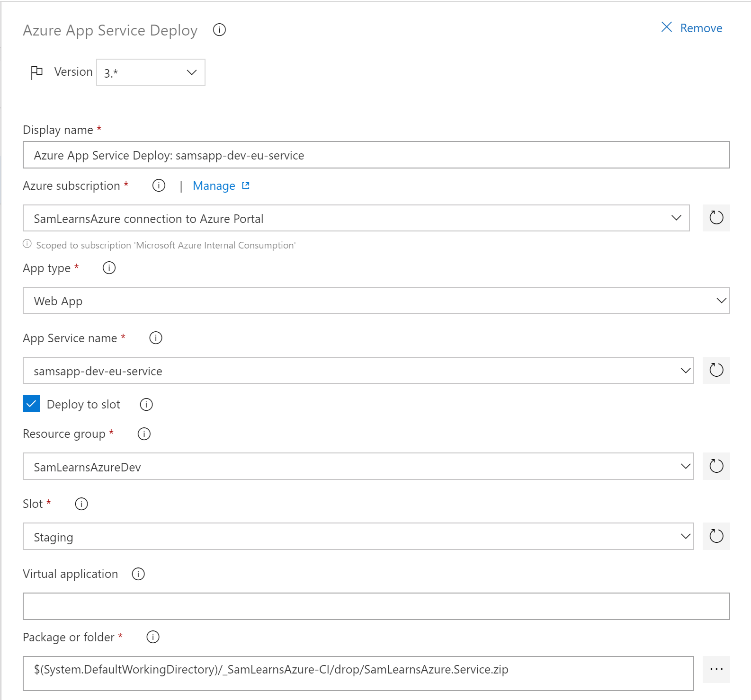Image resolution: width=751 pixels, height=700 pixels.
Task: Expand the Azure subscription dropdown
Action: click(x=356, y=218)
